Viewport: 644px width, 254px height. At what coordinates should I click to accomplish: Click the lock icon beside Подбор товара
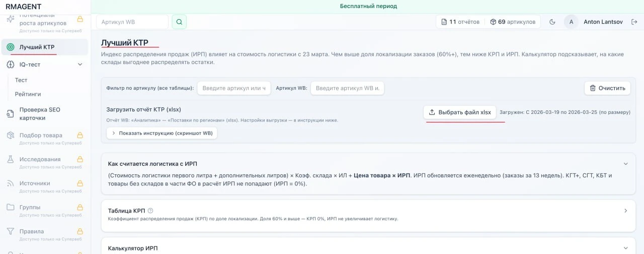pyautogui.click(x=79, y=135)
